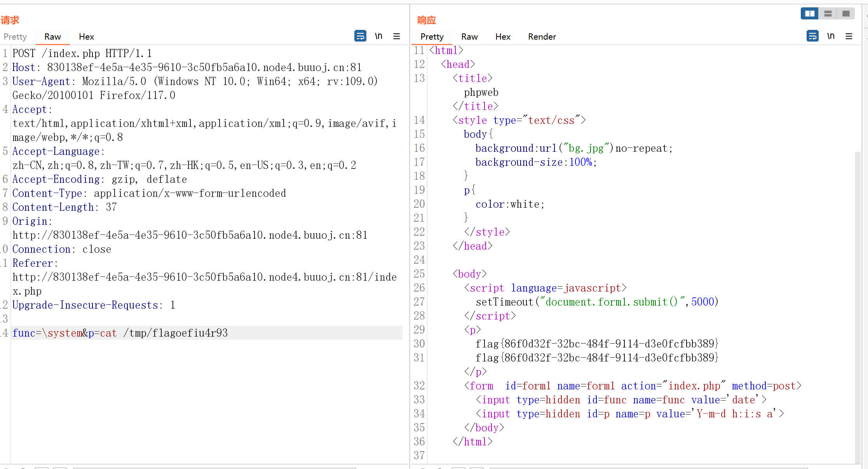This screenshot has height=469, width=868.
Task: Click the background:url("bg.jpg") CSS line
Action: 574,148
